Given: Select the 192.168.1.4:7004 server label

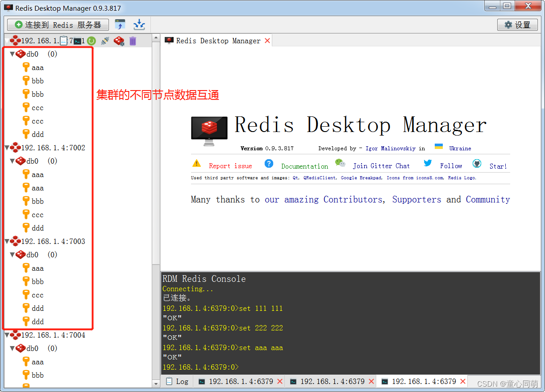Looking at the screenshot, I should point(53,335).
